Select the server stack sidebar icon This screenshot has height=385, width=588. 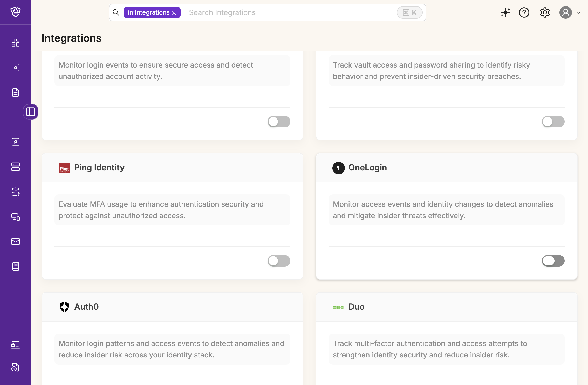pyautogui.click(x=16, y=167)
